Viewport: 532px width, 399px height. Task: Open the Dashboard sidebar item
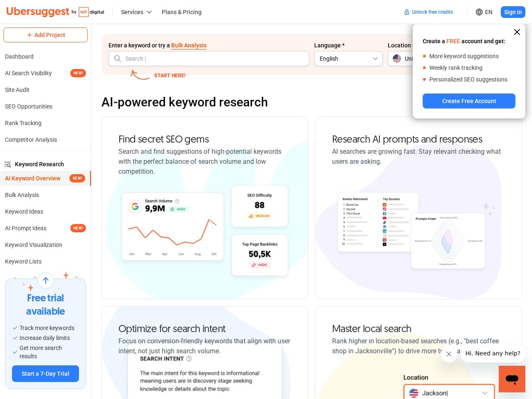tap(19, 57)
